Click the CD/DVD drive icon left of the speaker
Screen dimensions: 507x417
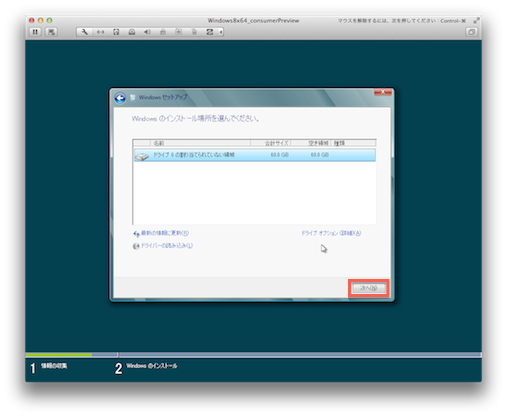pyautogui.click(x=132, y=32)
